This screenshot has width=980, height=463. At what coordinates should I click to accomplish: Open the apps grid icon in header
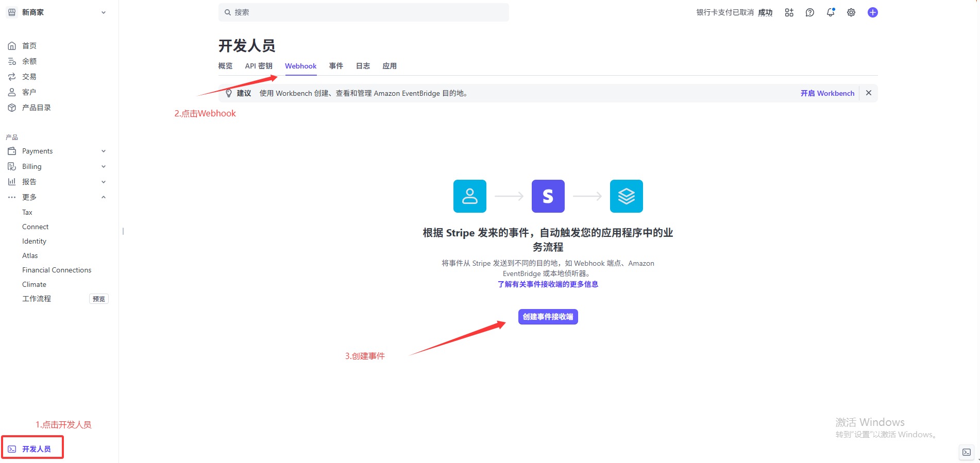(x=789, y=12)
